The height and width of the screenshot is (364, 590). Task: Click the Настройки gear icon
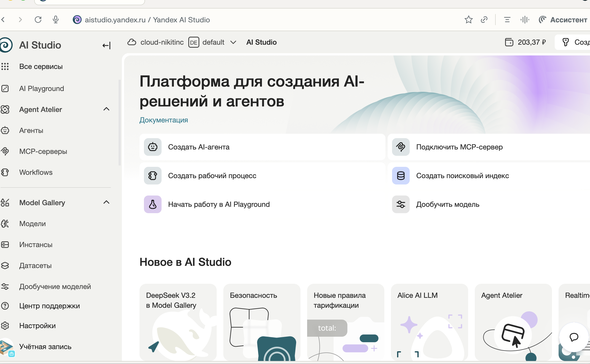coord(5,326)
